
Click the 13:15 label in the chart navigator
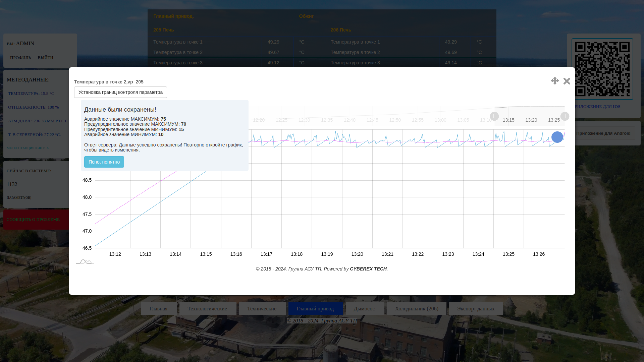(508, 120)
